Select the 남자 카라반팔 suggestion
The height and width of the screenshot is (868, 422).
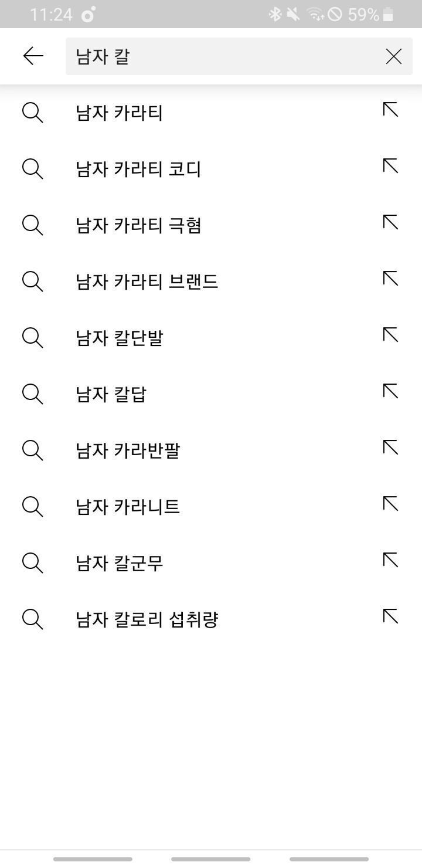[x=127, y=450]
